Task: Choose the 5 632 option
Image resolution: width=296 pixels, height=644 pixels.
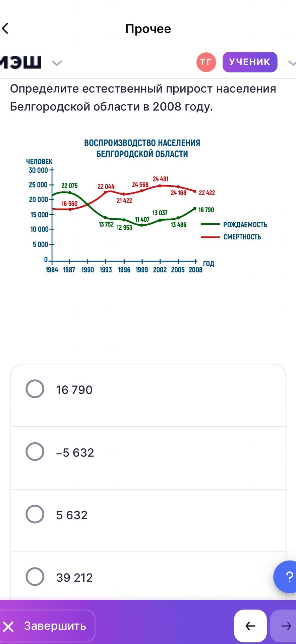Action: point(148,521)
